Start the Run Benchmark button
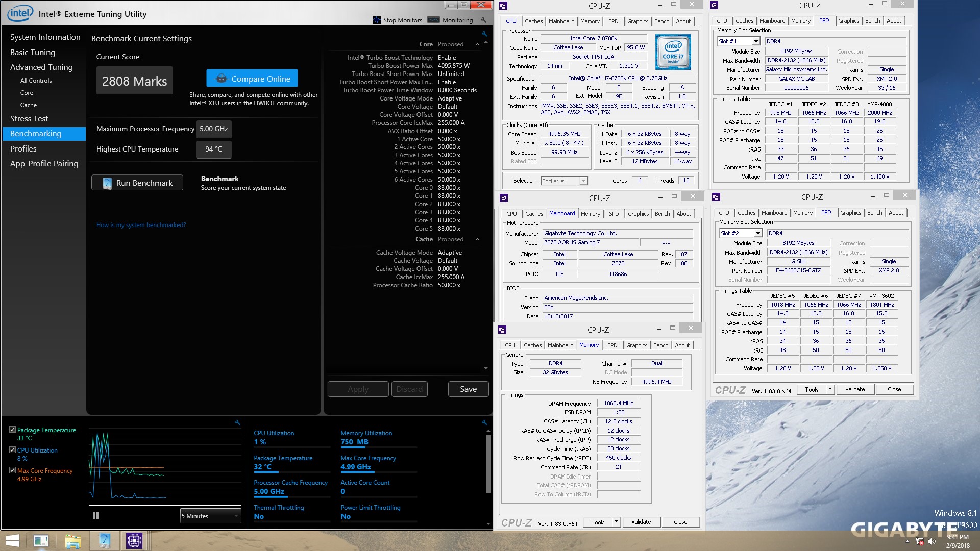 coord(137,183)
